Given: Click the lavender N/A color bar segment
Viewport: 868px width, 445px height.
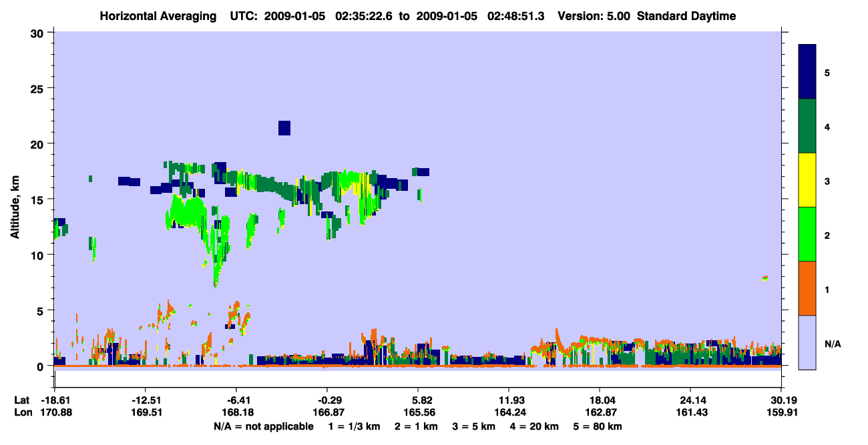Looking at the screenshot, I should tap(807, 342).
